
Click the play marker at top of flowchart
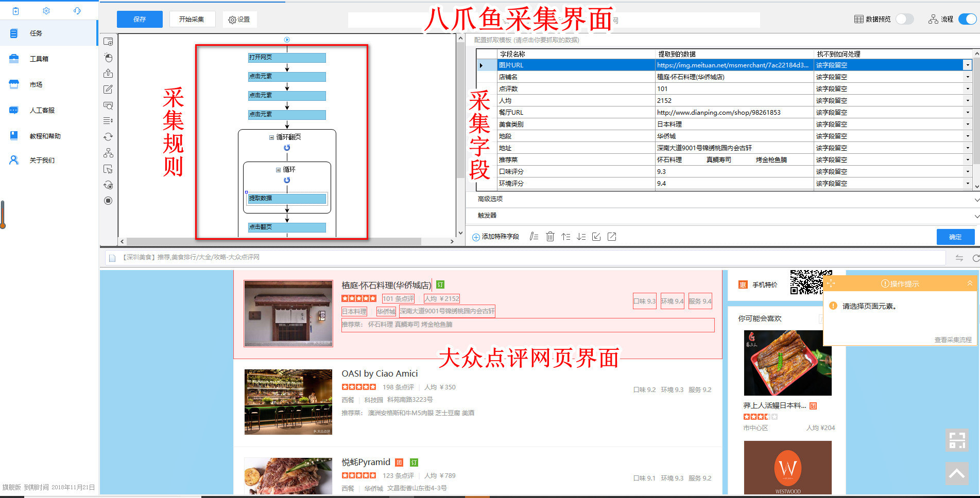[x=287, y=40]
